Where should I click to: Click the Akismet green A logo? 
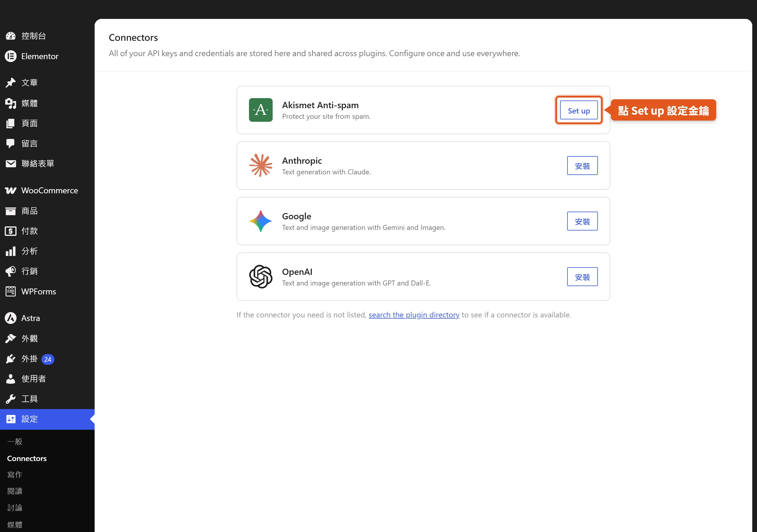coord(261,110)
